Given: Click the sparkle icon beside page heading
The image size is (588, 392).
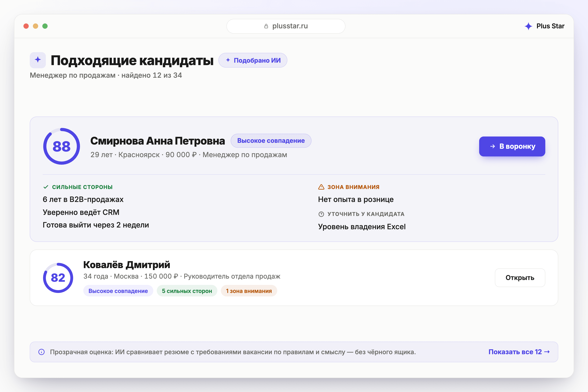Looking at the screenshot, I should (x=38, y=60).
